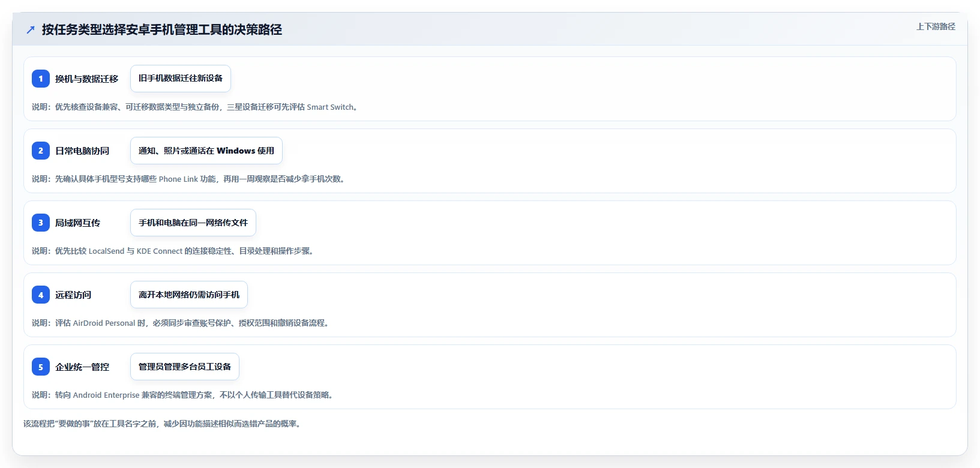Click the flowchart title 按任务类型选择安卓手机管理工具的决策路径

(x=162, y=29)
